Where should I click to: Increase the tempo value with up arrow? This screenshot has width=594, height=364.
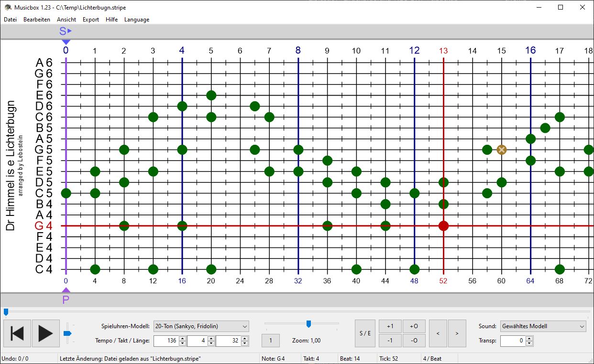coord(182,339)
